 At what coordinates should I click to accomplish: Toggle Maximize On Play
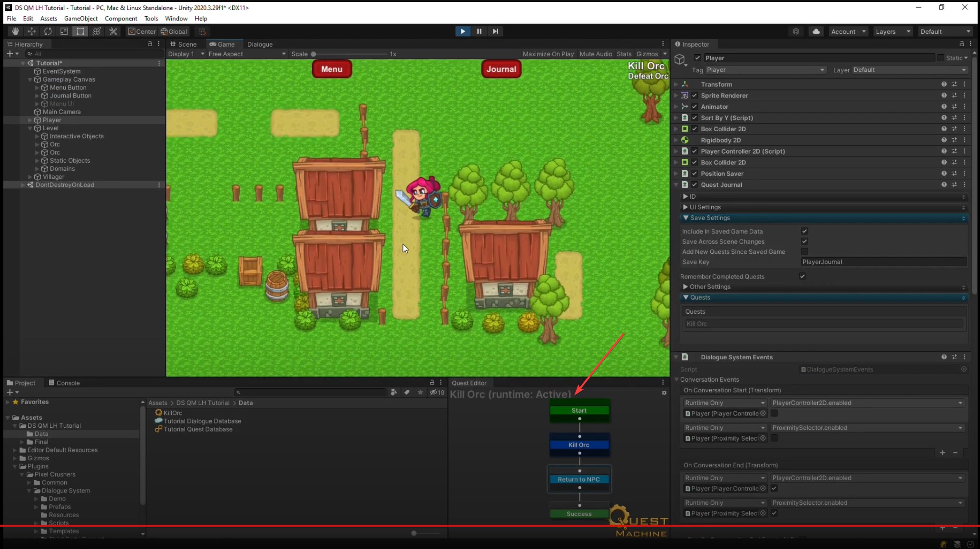[548, 54]
